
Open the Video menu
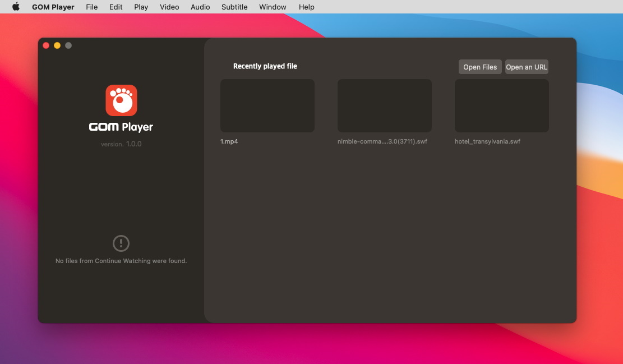coord(169,7)
